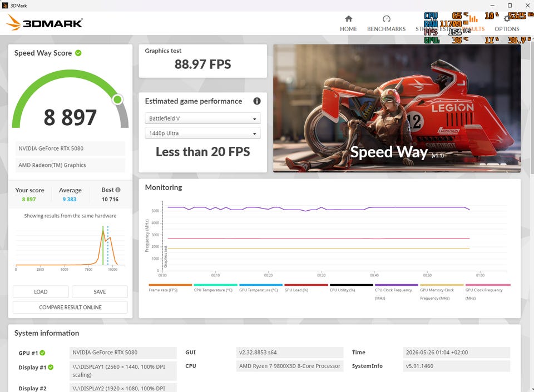Viewport: 534px width, 392px height.
Task: Open the Estimated game performance info icon
Action: tap(257, 101)
